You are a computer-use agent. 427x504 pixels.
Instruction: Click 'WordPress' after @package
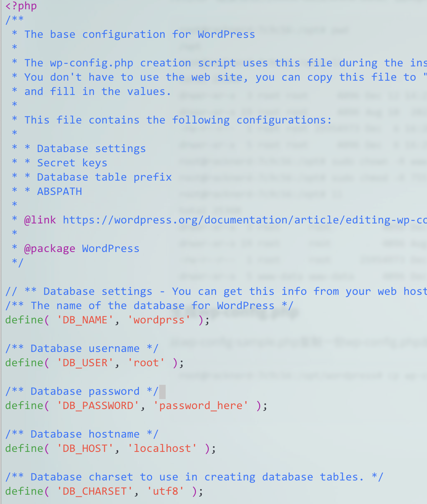[111, 248]
